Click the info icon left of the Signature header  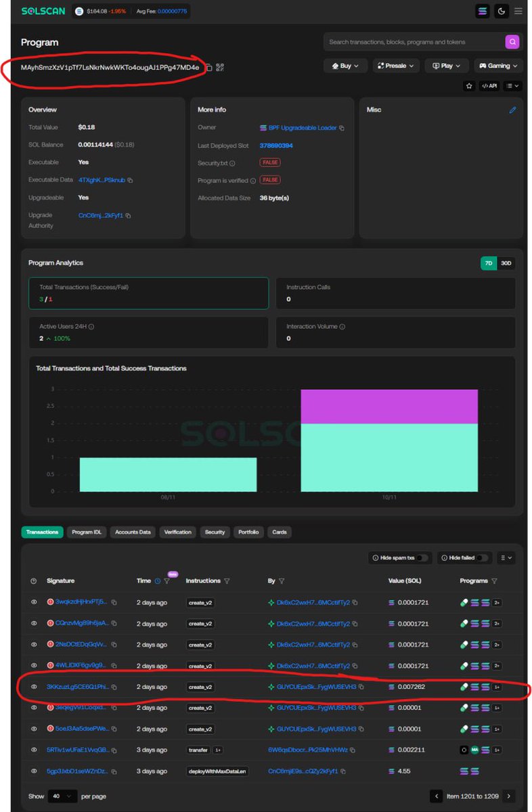[x=34, y=581]
